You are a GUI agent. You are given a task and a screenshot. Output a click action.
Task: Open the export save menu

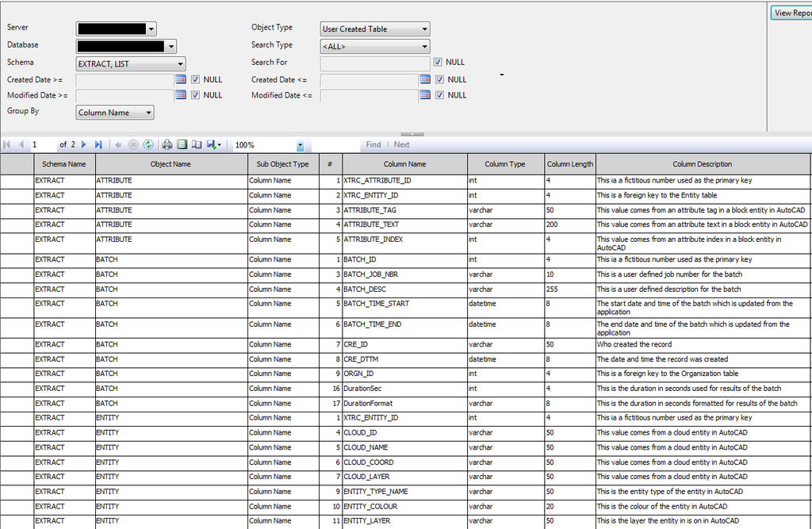pyautogui.click(x=213, y=144)
